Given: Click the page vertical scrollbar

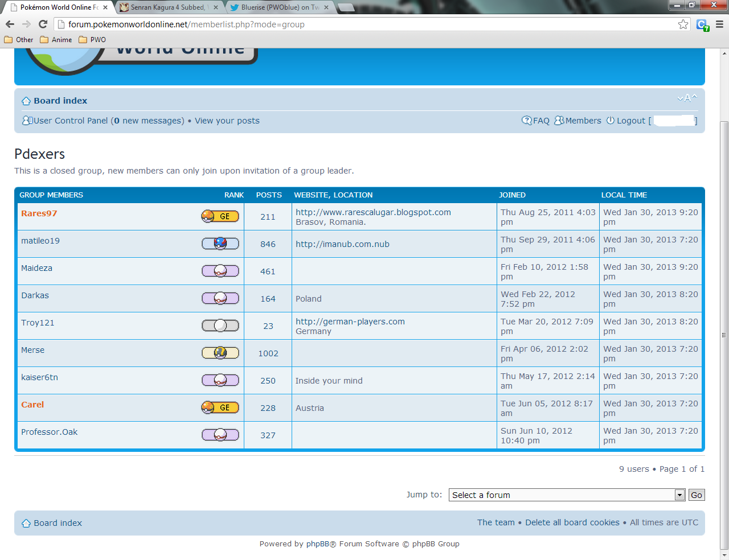Looking at the screenshot, I should pyautogui.click(x=724, y=336).
